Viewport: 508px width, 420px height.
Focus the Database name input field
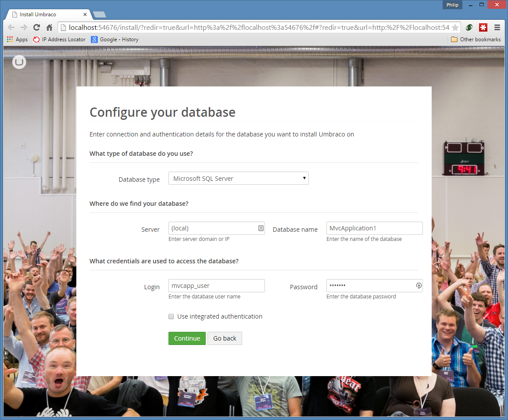tap(374, 228)
